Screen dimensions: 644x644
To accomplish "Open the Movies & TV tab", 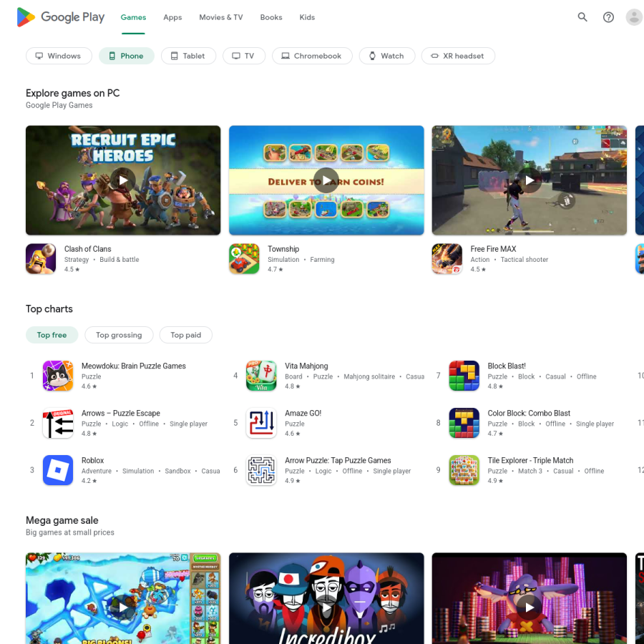I will 221,17.
